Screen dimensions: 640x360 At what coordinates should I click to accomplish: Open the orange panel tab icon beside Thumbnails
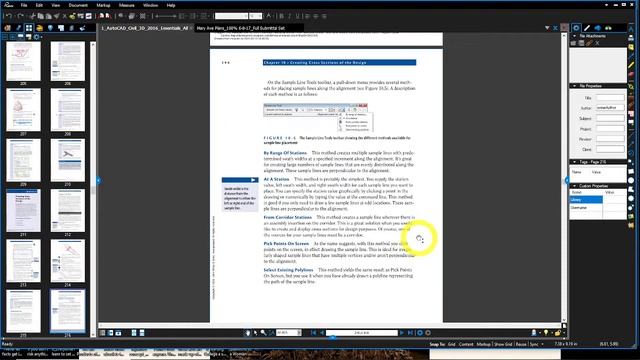[40, 28]
